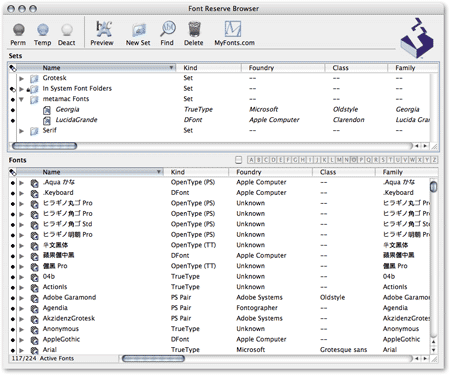
Task: Click the Fonts vertical scrollbar thumb
Action: pyautogui.click(x=433, y=186)
